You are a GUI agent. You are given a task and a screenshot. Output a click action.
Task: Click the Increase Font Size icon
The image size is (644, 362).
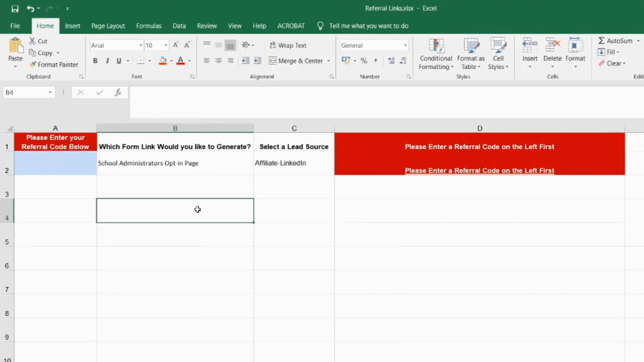176,45
